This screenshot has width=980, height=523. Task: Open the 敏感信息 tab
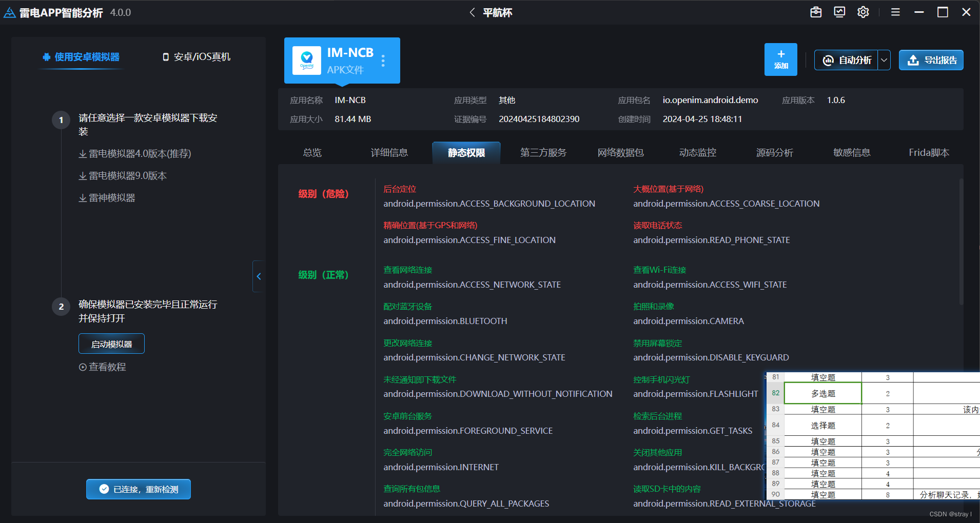pos(852,153)
